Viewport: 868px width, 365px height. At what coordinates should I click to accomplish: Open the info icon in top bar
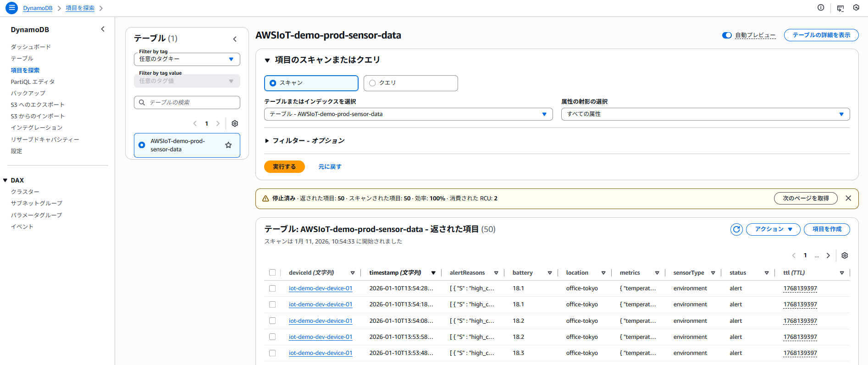coord(821,8)
